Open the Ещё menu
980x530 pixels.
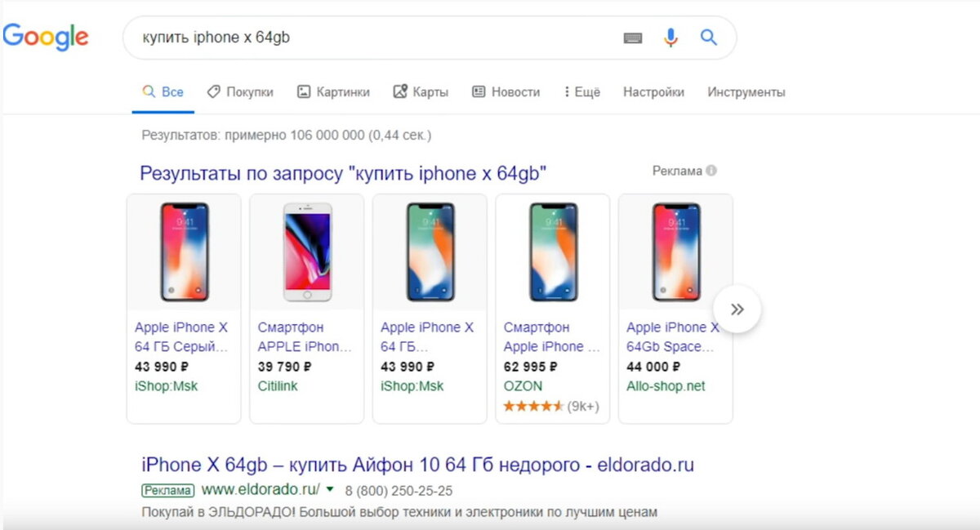click(582, 91)
